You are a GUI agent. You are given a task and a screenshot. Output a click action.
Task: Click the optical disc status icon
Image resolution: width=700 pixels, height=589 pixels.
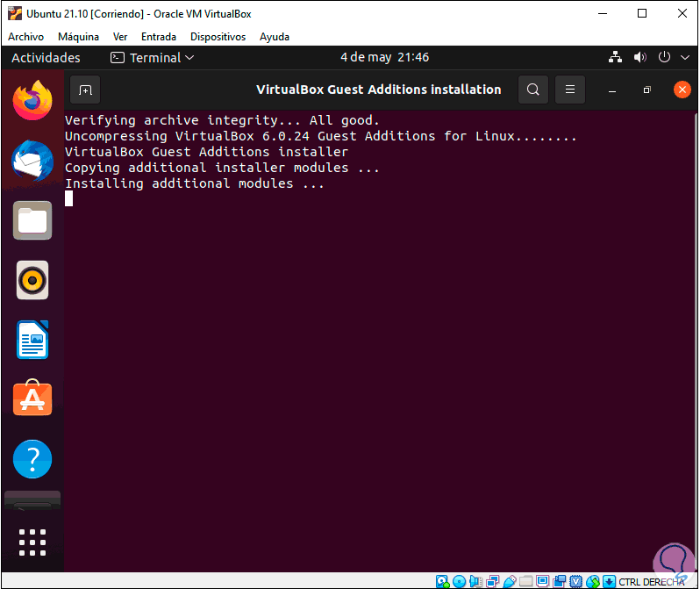tap(460, 581)
